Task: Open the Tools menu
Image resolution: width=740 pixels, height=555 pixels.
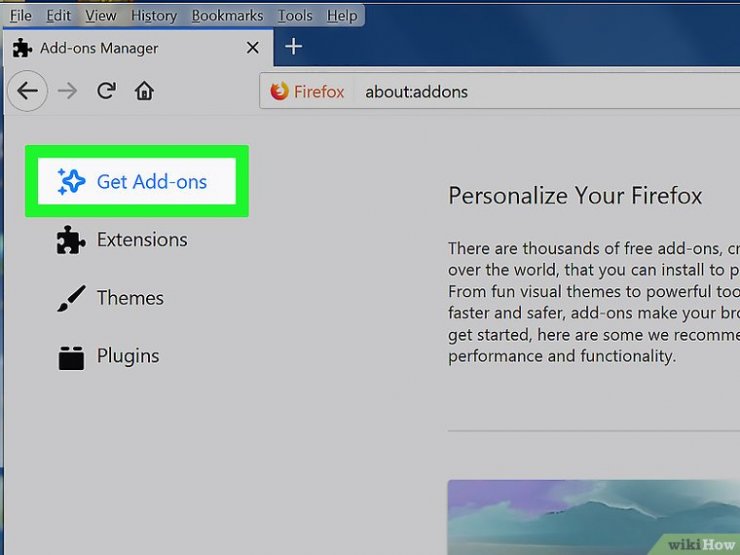Action: click(295, 16)
